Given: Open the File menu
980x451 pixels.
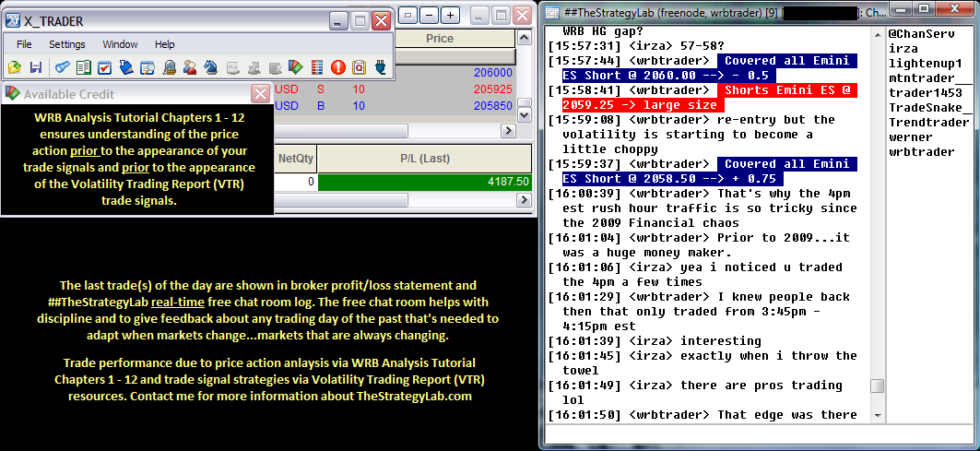Looking at the screenshot, I should pyautogui.click(x=24, y=44).
